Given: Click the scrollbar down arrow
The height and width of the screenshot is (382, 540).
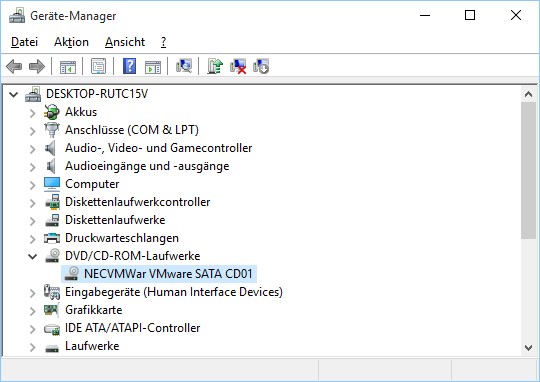Looking at the screenshot, I should click(x=529, y=348).
